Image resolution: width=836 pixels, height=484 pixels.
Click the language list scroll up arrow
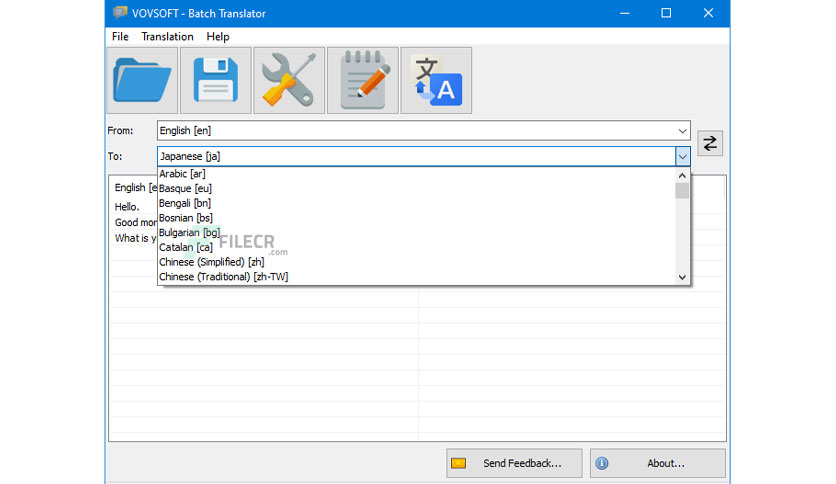pyautogui.click(x=682, y=175)
